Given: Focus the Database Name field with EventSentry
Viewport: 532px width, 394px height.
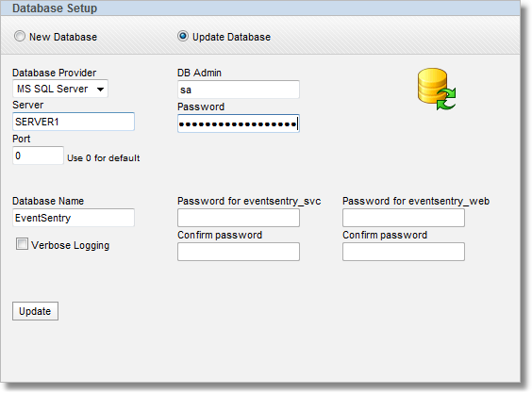Looking at the screenshot, I should [74, 218].
